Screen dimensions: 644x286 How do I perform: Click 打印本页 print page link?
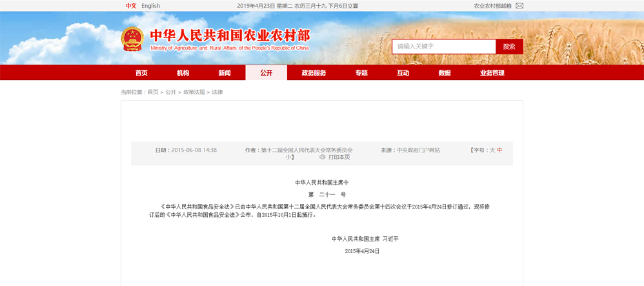click(x=339, y=157)
